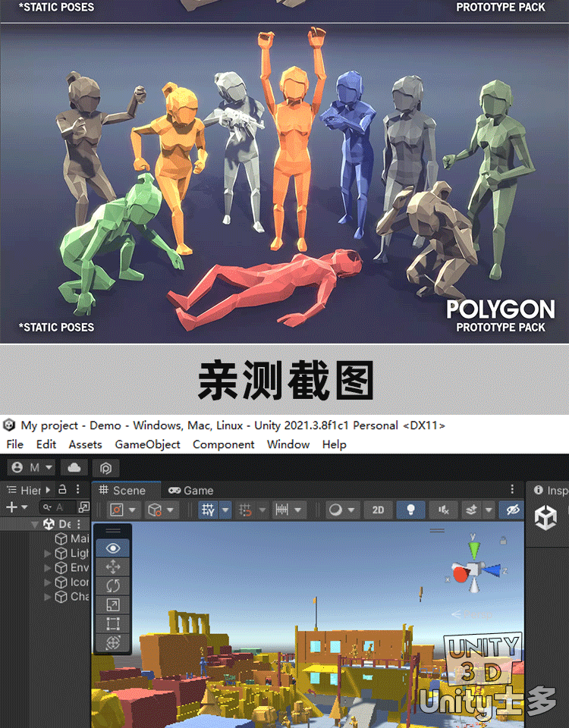Open the File menu
569x728 pixels.
[x=15, y=444]
